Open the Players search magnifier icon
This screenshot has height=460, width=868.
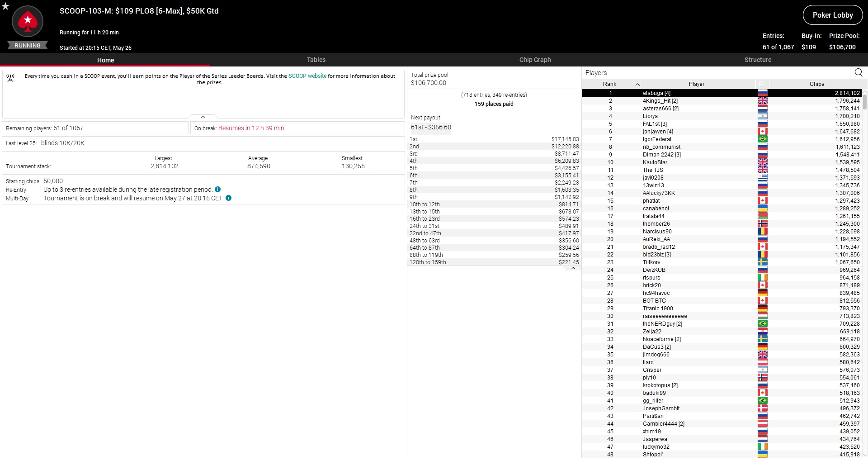click(x=859, y=72)
